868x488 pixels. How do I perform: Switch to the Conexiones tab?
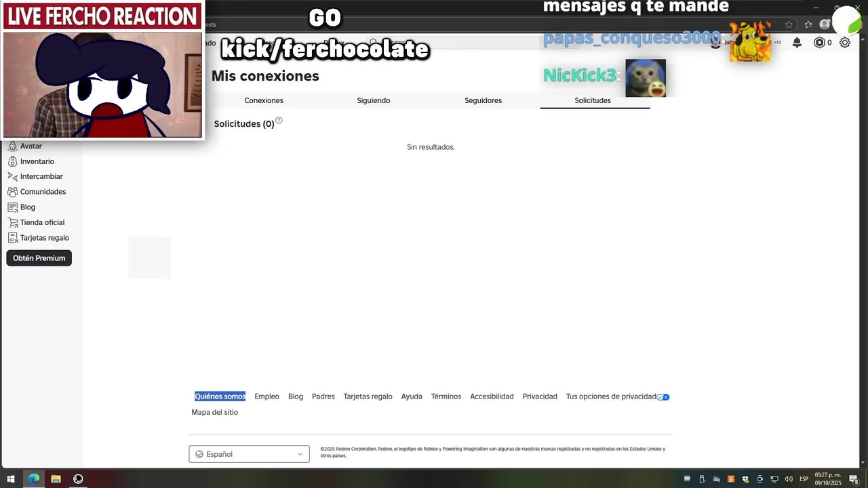(264, 100)
